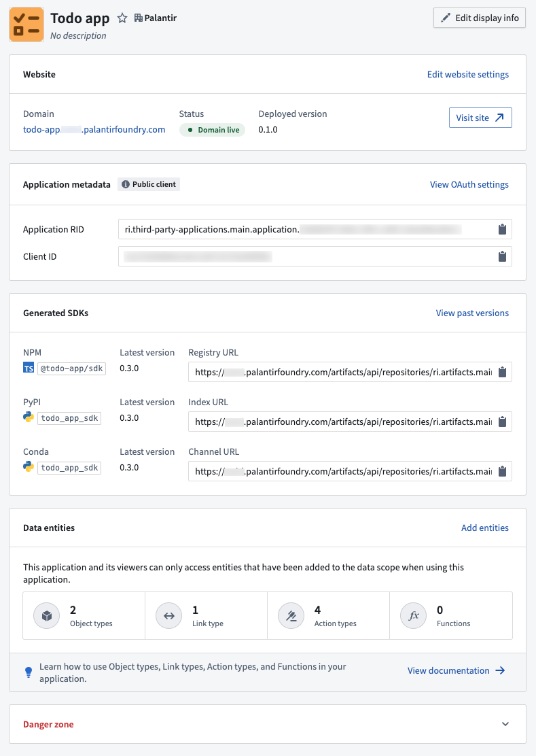Click the Website section heading
The height and width of the screenshot is (756, 536).
39,74
